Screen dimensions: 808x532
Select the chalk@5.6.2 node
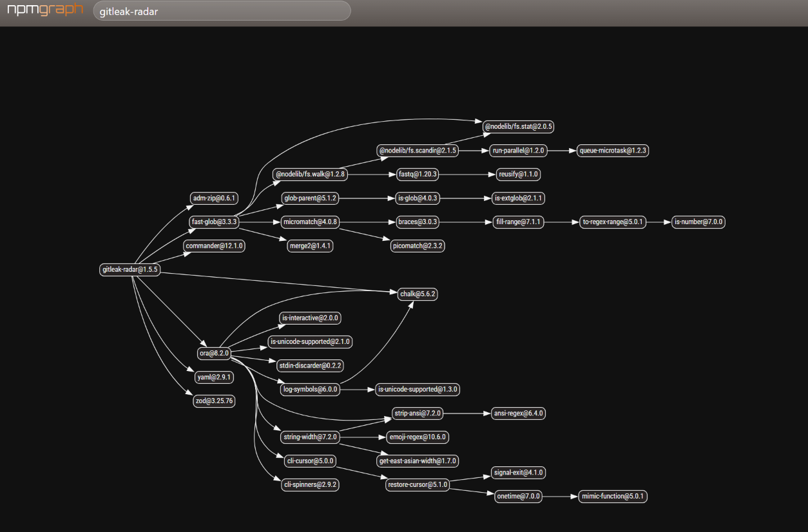point(418,294)
